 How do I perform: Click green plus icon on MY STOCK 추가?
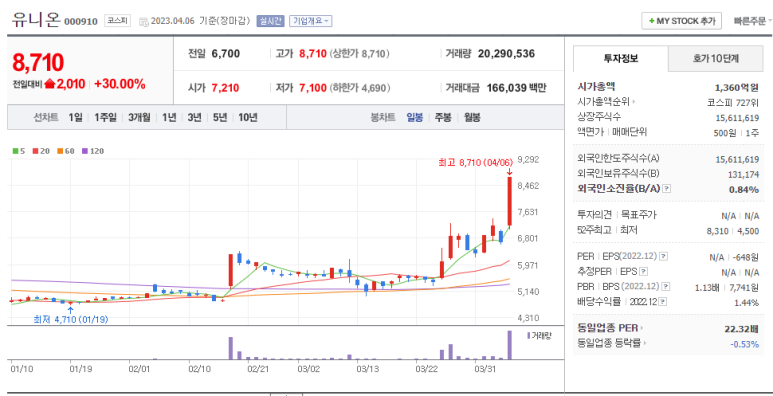coord(652,21)
